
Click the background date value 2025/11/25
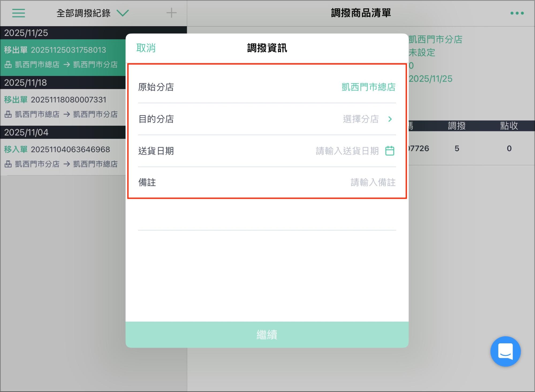(x=430, y=79)
